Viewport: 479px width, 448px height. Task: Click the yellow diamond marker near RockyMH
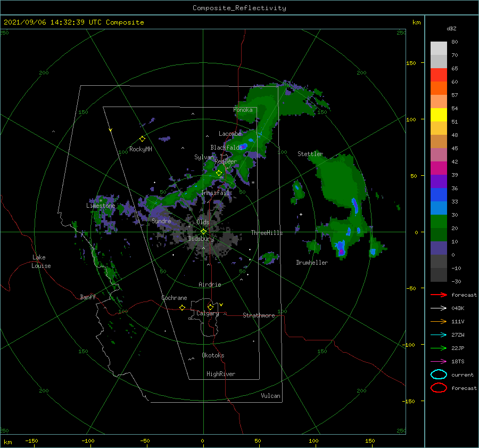[x=142, y=139]
